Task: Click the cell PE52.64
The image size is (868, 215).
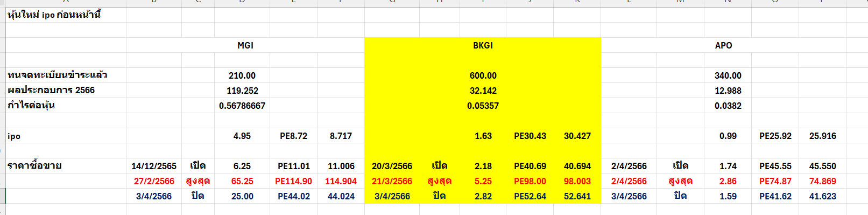Action: point(530,196)
